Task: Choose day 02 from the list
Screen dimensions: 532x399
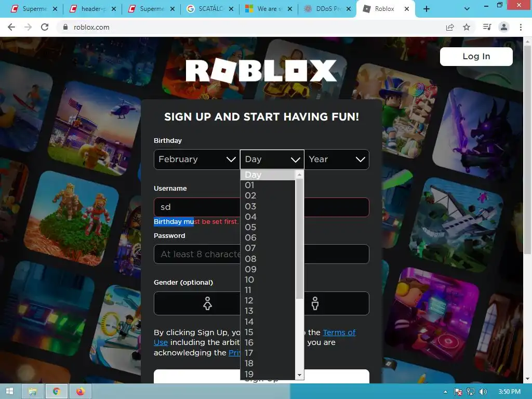Action: (x=268, y=196)
